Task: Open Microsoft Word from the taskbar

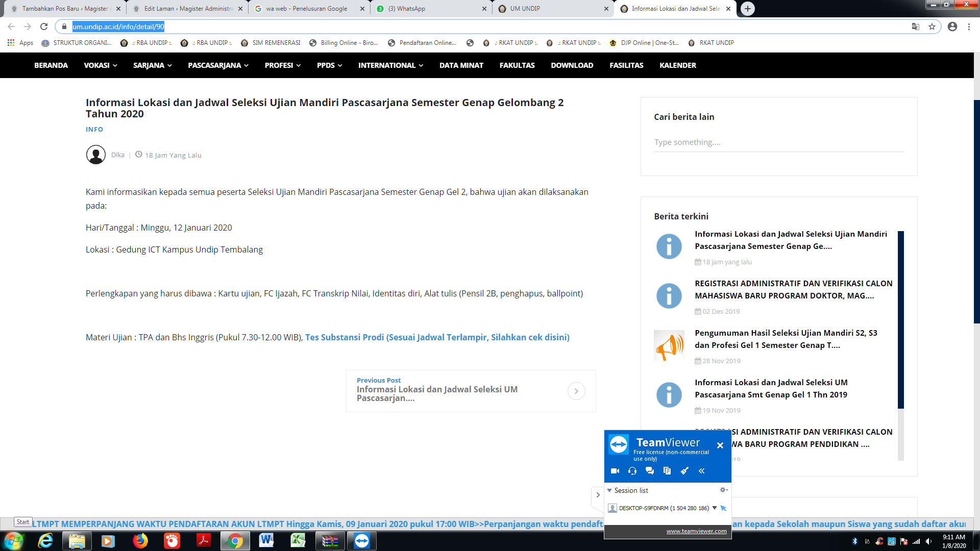Action: [266, 540]
